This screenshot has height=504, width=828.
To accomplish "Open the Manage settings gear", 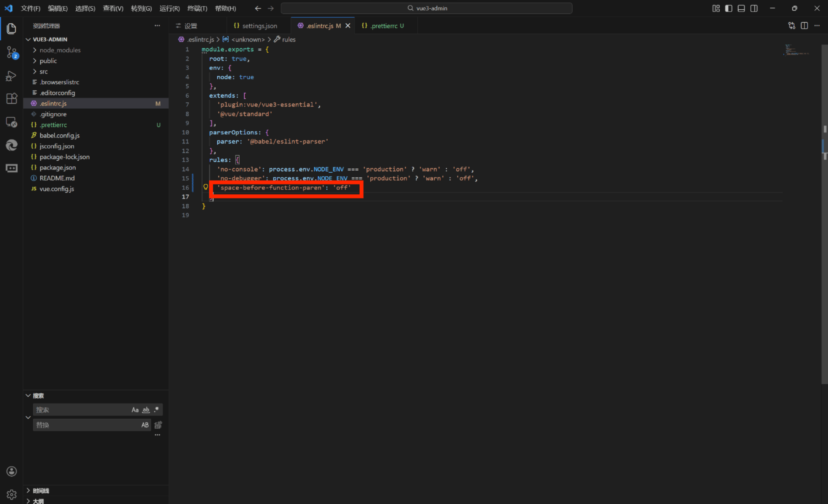I will 11,494.
